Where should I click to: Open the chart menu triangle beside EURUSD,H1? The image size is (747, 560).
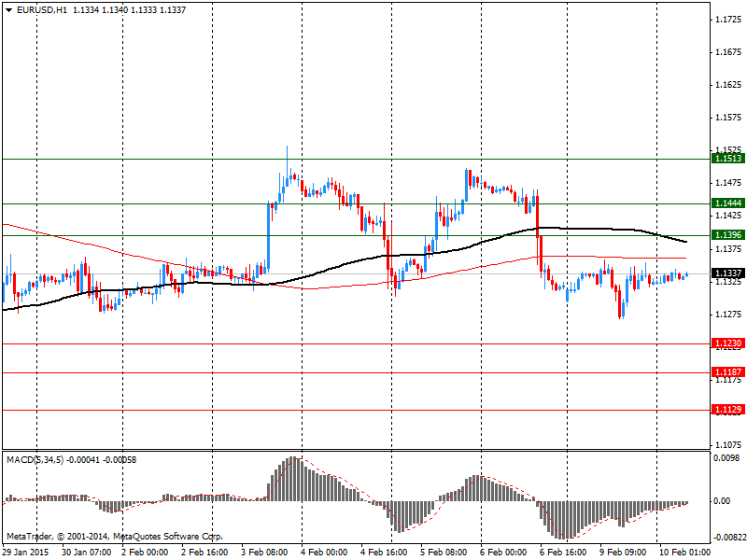tap(9, 10)
